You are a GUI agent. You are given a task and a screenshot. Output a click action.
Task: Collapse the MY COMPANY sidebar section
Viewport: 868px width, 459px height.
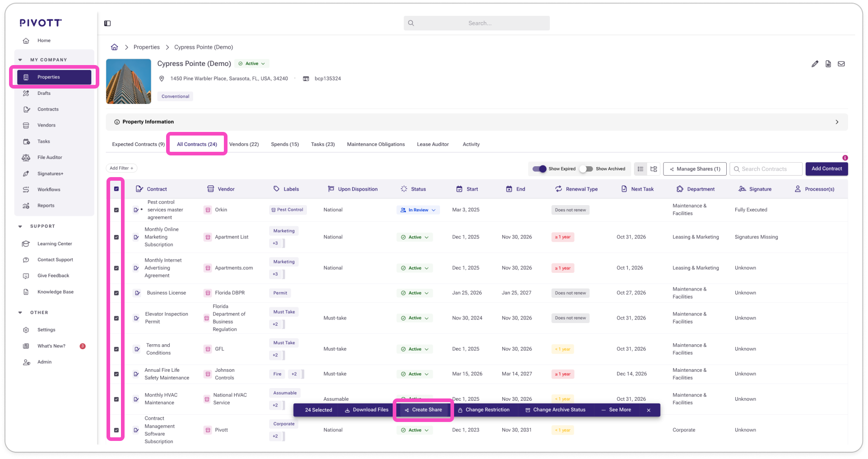(20, 60)
